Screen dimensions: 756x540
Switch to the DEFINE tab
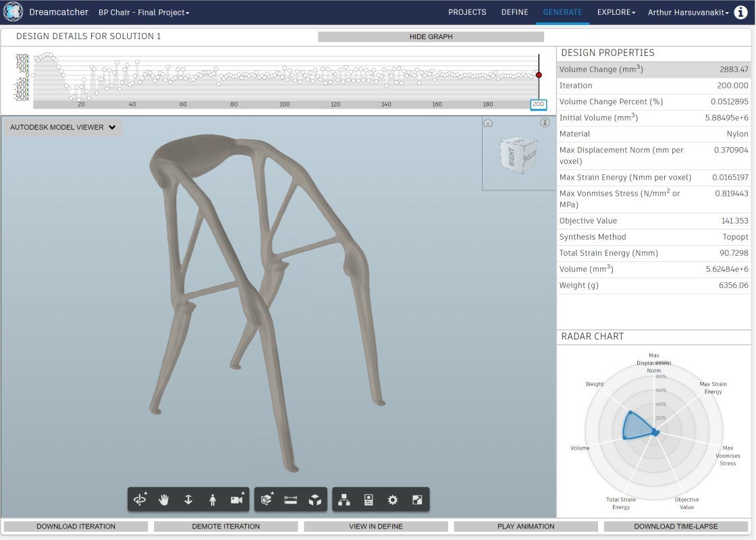pyautogui.click(x=514, y=11)
